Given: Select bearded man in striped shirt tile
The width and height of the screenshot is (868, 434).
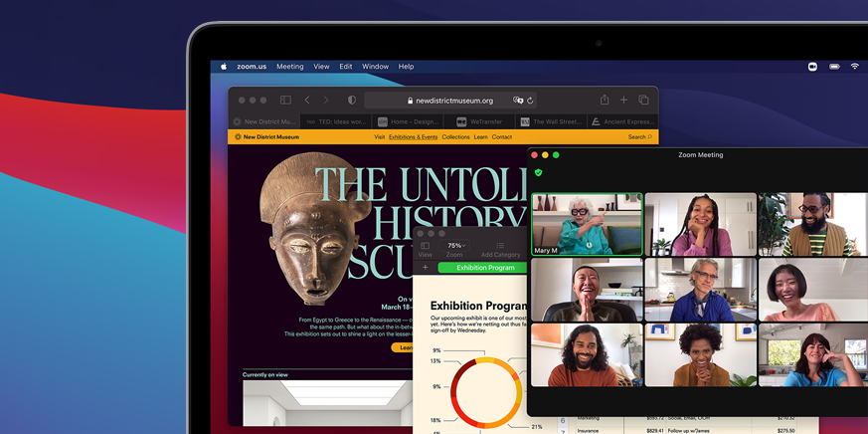Looking at the screenshot, I should tap(813, 225).
